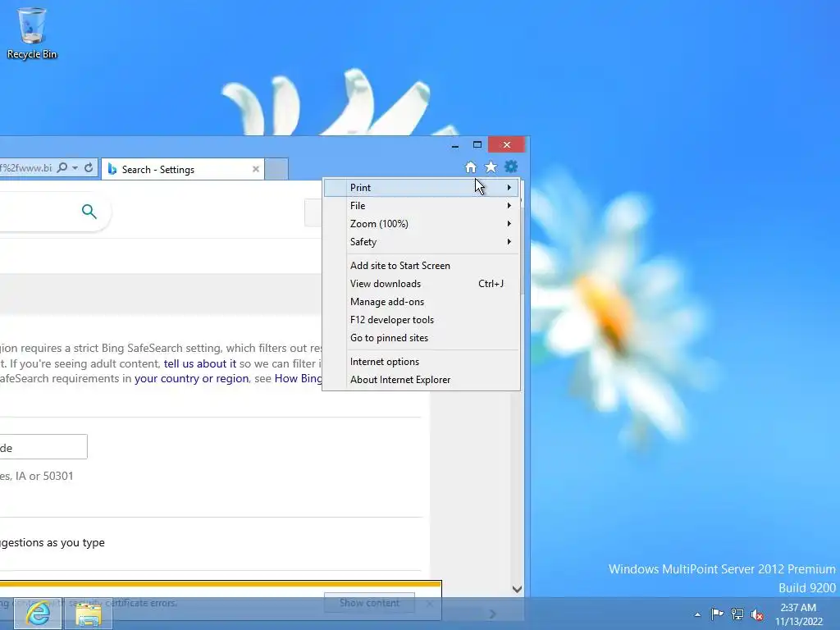The height and width of the screenshot is (630, 840).
Task: Click the Tools gear icon
Action: (x=511, y=167)
